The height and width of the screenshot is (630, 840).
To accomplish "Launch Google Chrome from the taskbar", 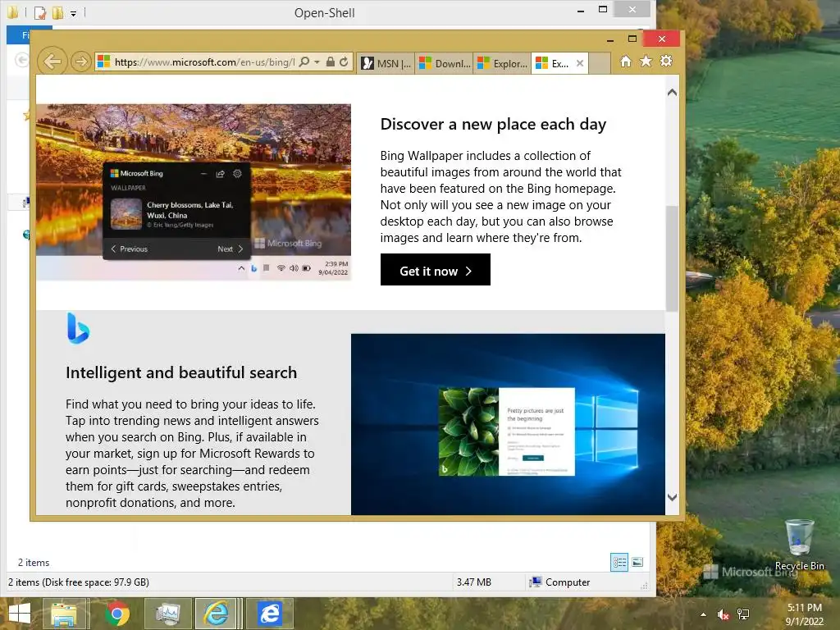I will click(x=117, y=614).
